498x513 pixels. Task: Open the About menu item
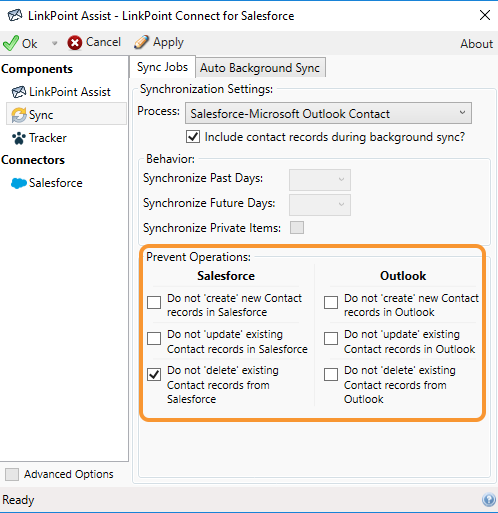476,44
